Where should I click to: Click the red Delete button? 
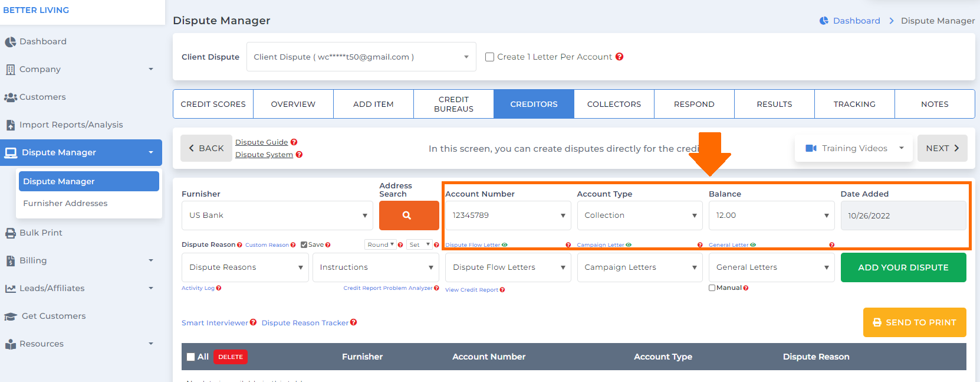[x=231, y=357]
